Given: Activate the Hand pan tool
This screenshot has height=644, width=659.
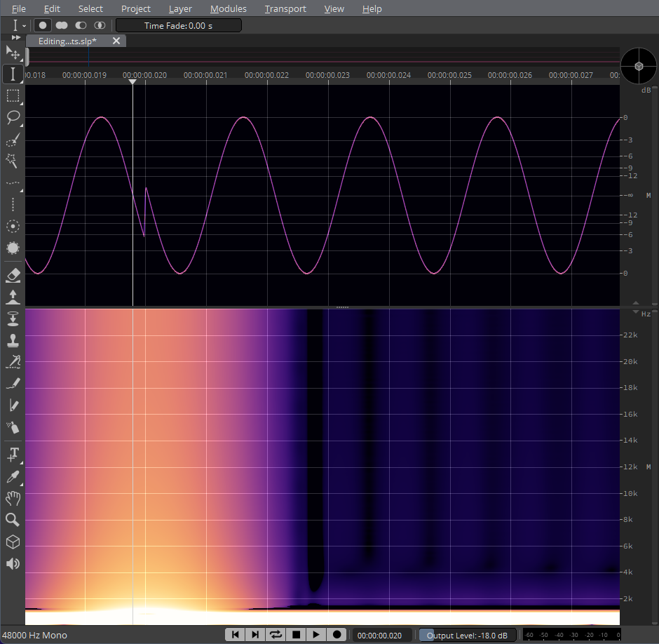Looking at the screenshot, I should coord(13,499).
